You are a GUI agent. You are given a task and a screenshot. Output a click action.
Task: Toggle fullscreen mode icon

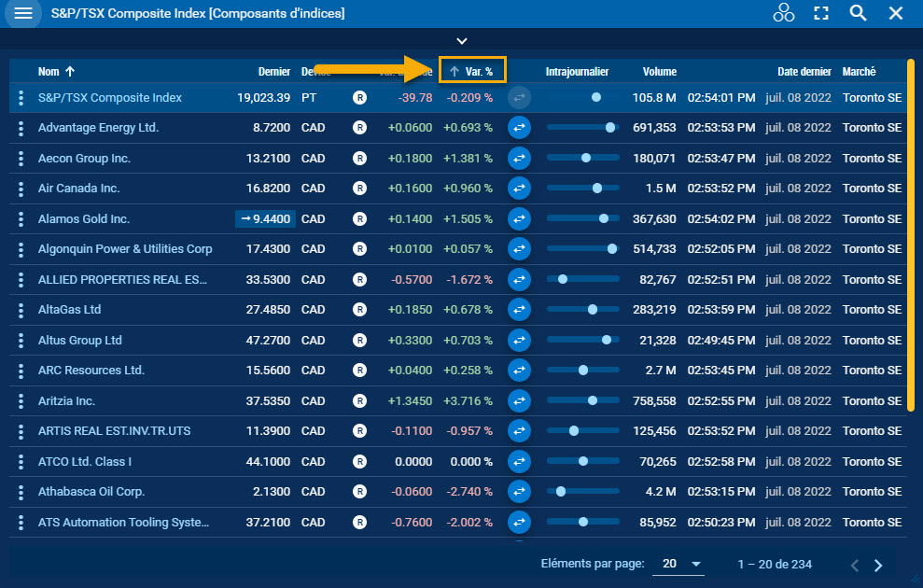(821, 13)
